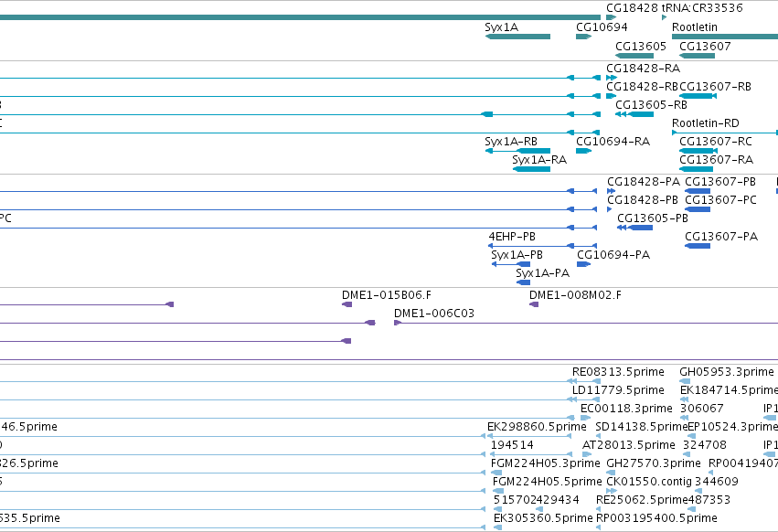The image size is (778, 532).
Task: Select the CG10694 gene label in top track
Action: tap(602, 27)
